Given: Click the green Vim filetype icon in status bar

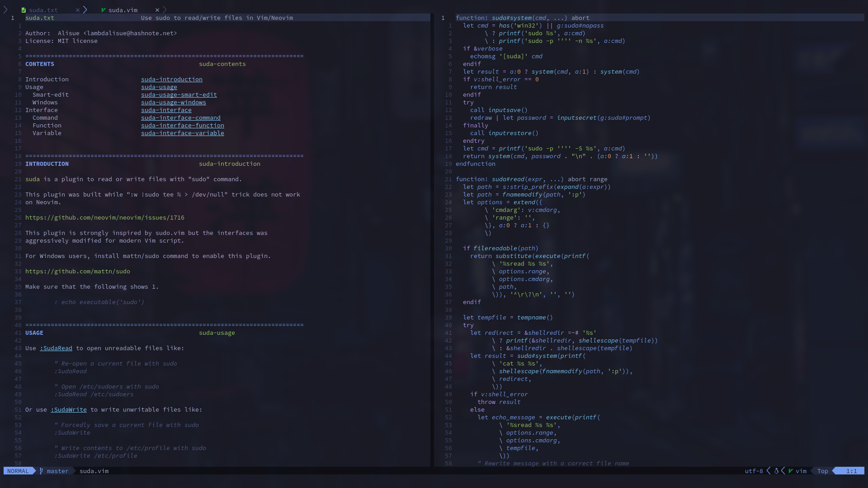Looking at the screenshot, I should 790,471.
